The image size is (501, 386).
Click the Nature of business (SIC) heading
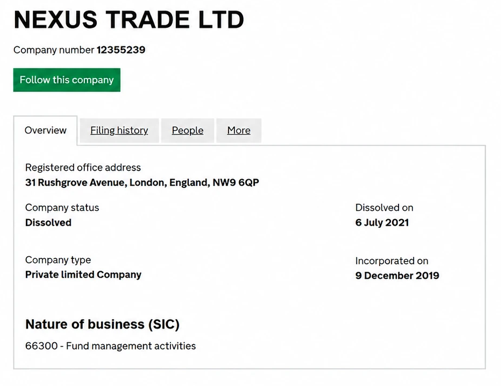point(102,324)
